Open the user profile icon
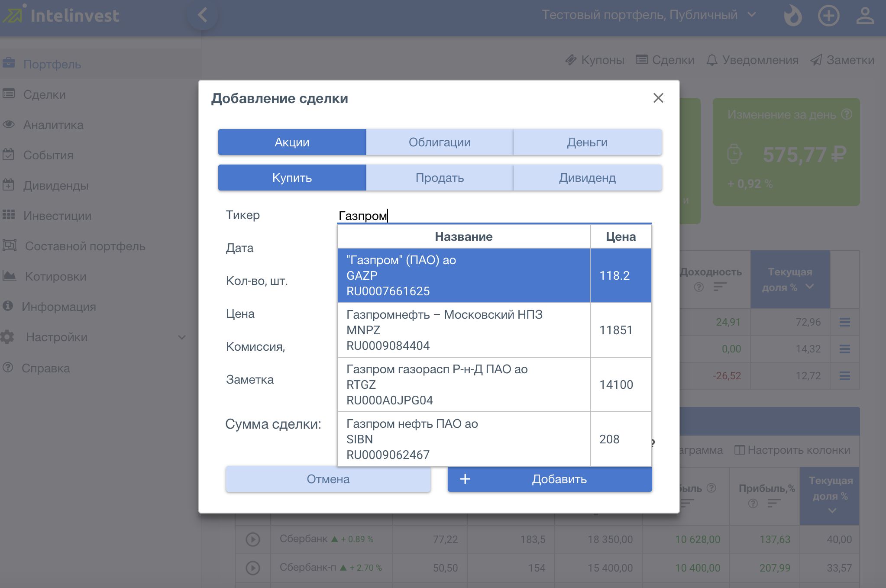886x588 pixels. point(865,16)
